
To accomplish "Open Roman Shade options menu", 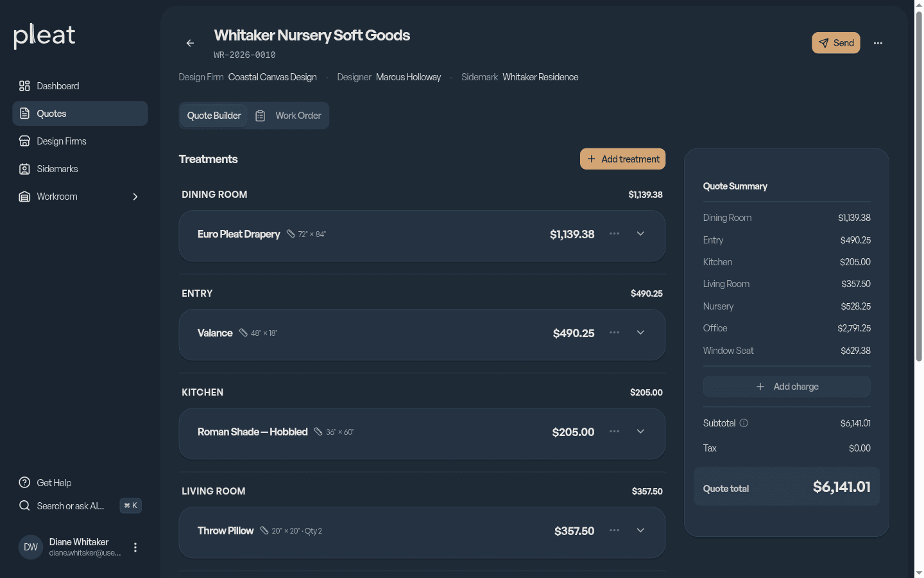I will (614, 432).
